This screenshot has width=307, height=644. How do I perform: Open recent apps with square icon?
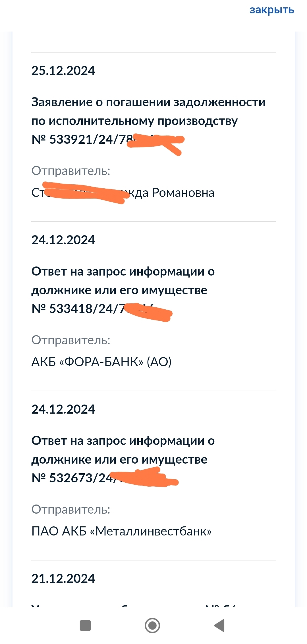pos(85,625)
